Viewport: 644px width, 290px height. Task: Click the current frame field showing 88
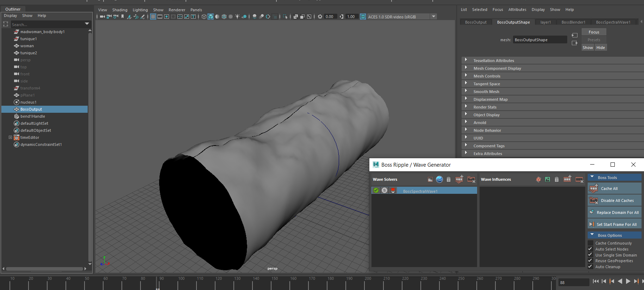click(x=574, y=282)
